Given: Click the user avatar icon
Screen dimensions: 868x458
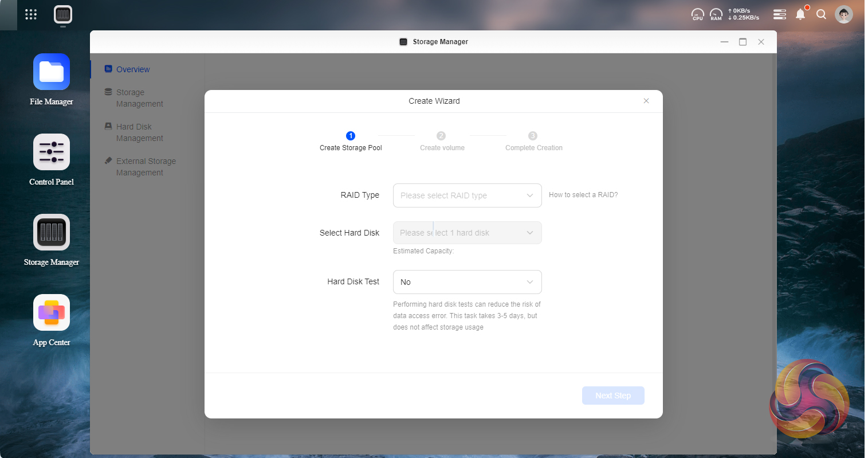Looking at the screenshot, I should [843, 14].
